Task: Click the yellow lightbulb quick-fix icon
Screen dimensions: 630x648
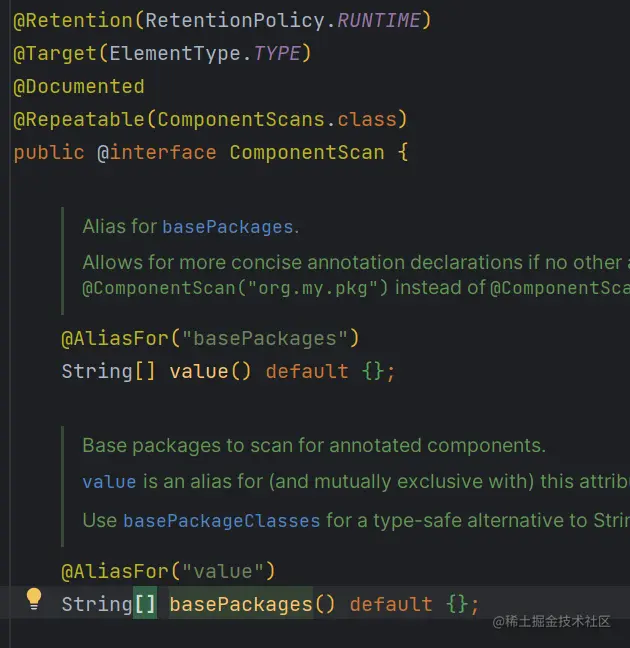Action: (34, 599)
